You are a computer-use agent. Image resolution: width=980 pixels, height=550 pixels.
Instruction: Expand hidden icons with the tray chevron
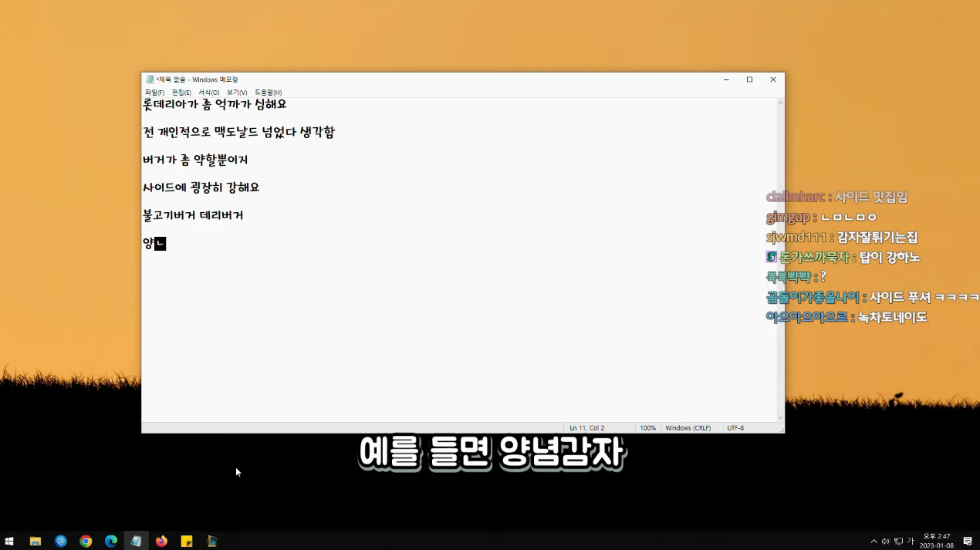pyautogui.click(x=874, y=541)
